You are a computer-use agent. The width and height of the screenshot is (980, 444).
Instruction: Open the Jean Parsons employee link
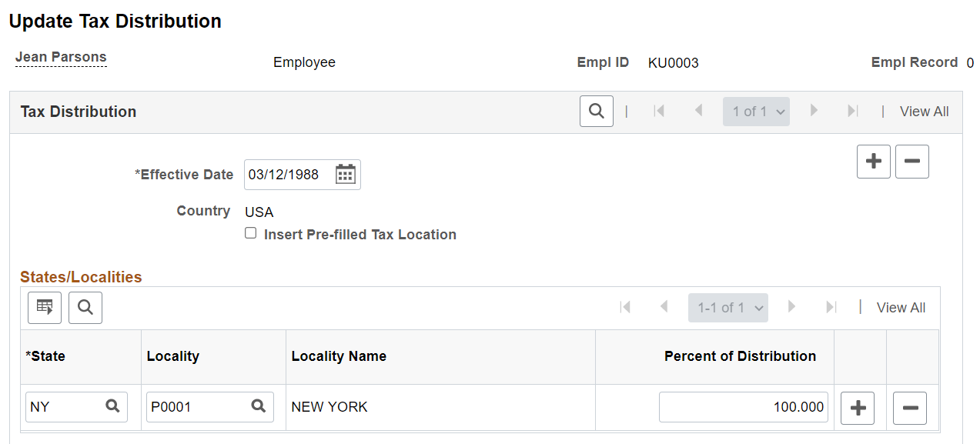(x=61, y=56)
